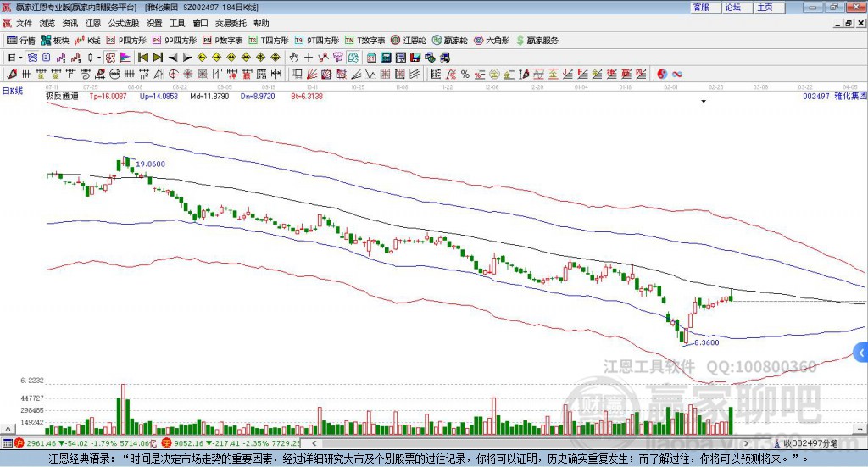Viewport: 868px width, 467px height.
Task: Open the 9T四方形 tool
Action: click(x=317, y=41)
